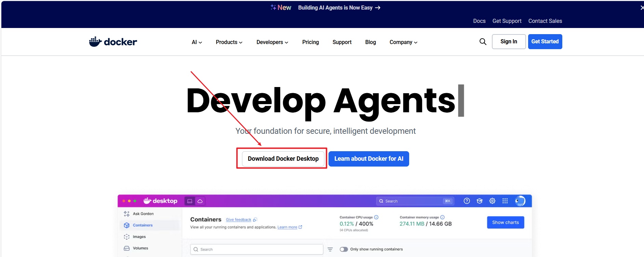Select Ask Gordon in Desktop sidebar

(143, 214)
